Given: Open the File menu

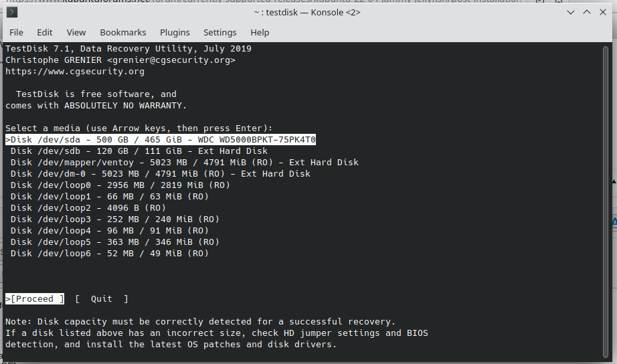Looking at the screenshot, I should coord(16,32).
